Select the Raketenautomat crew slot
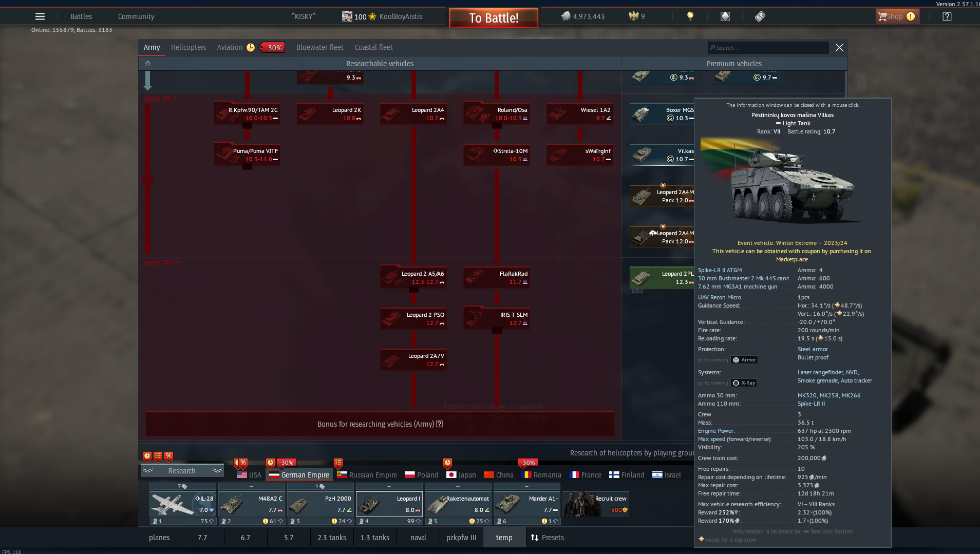The width and height of the screenshot is (980, 554). (x=458, y=504)
